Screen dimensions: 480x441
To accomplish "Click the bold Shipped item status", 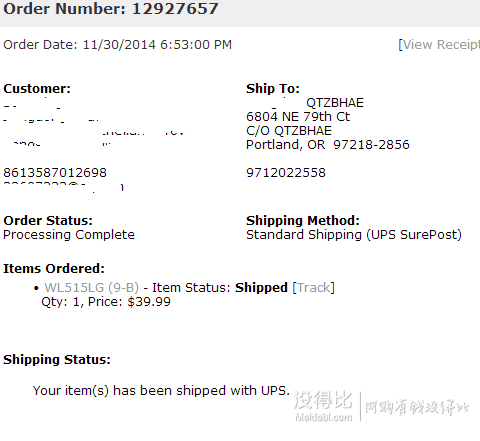I will (x=261, y=287).
